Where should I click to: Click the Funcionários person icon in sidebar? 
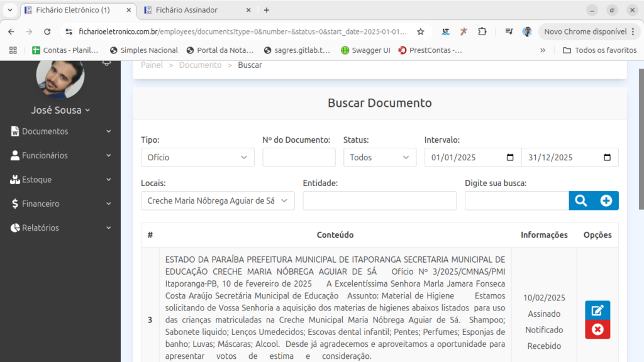[15, 155]
